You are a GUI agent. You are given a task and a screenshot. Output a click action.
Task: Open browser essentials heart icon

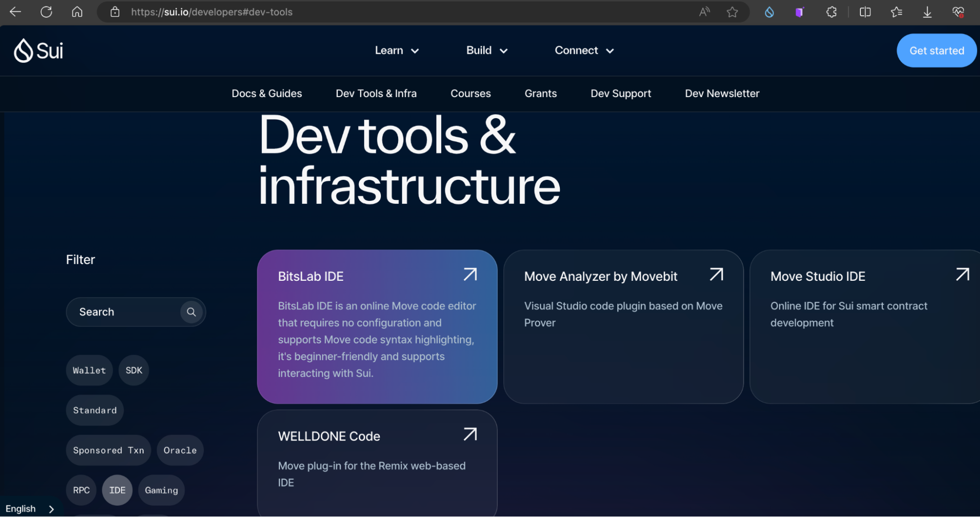(958, 12)
